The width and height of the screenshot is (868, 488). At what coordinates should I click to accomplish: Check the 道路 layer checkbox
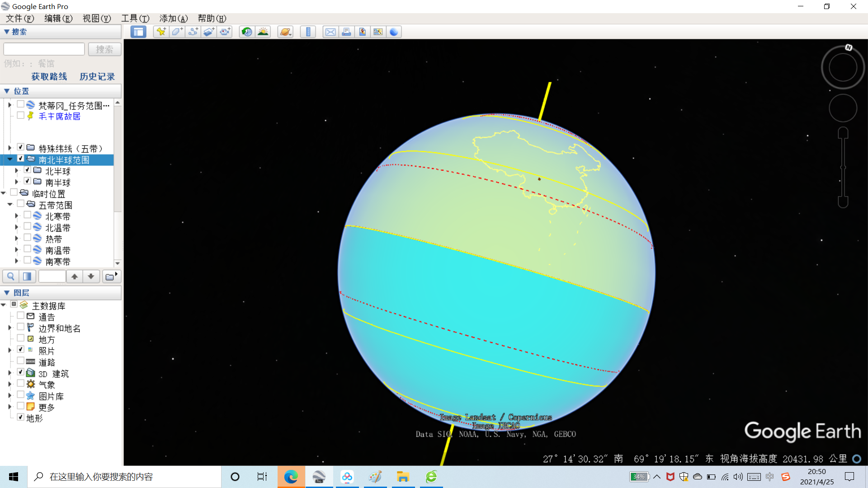21,361
